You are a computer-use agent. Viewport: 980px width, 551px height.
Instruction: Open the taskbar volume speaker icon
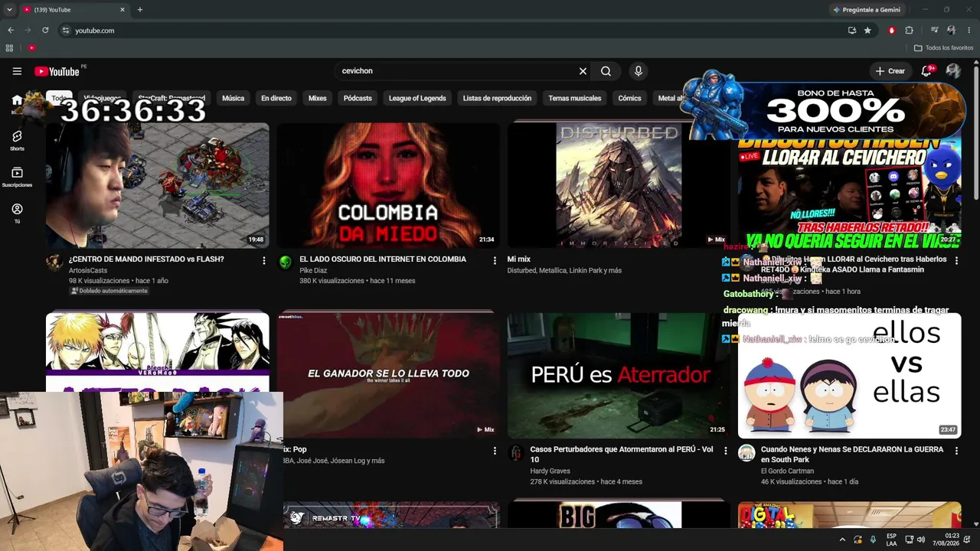coord(920,540)
